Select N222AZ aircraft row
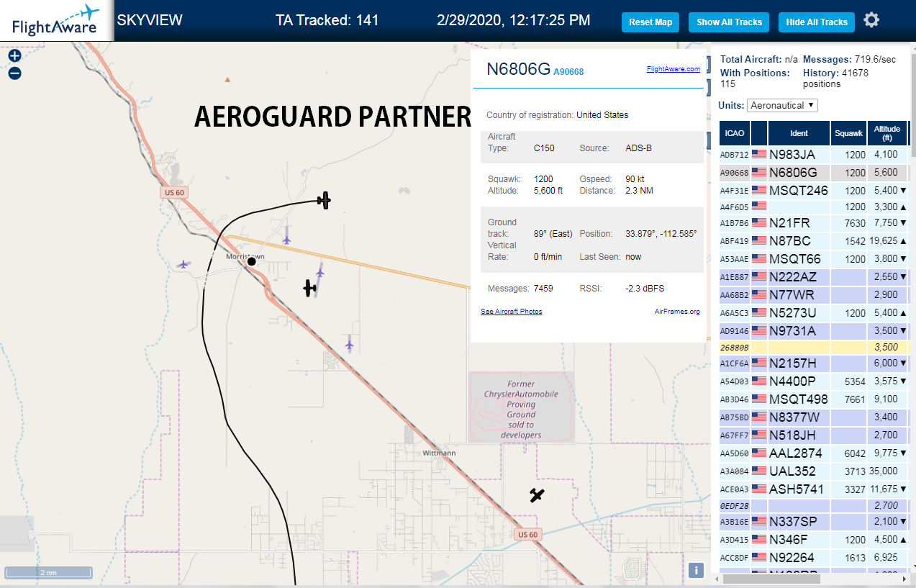916x588 pixels. [x=814, y=277]
